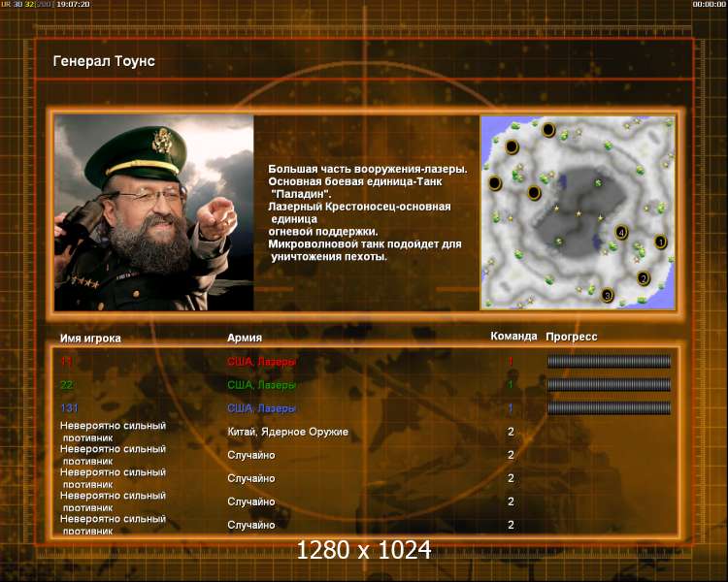The height and width of the screenshot is (582, 728).
Task: Click the team number in player 11's row
Action: (511, 361)
